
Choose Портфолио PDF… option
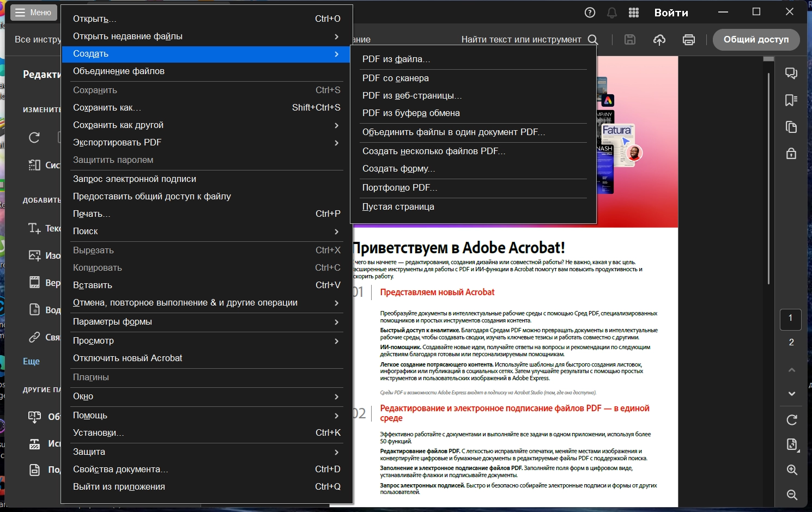click(473, 187)
